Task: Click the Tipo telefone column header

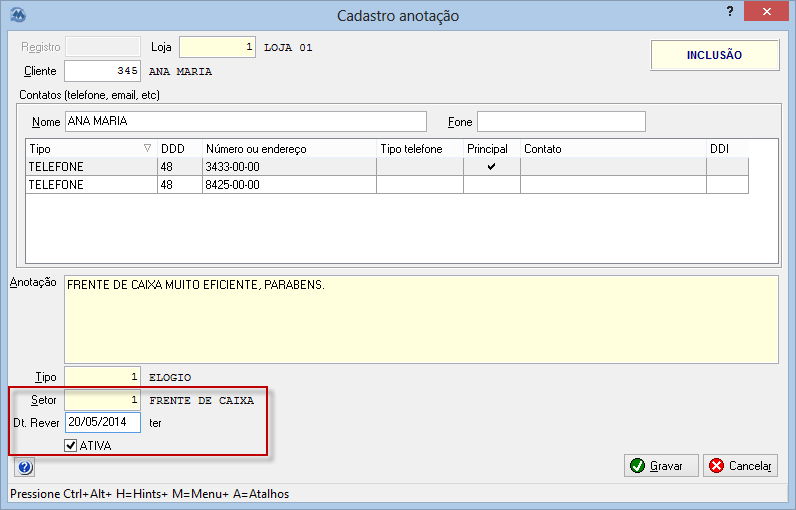Action: [x=420, y=149]
